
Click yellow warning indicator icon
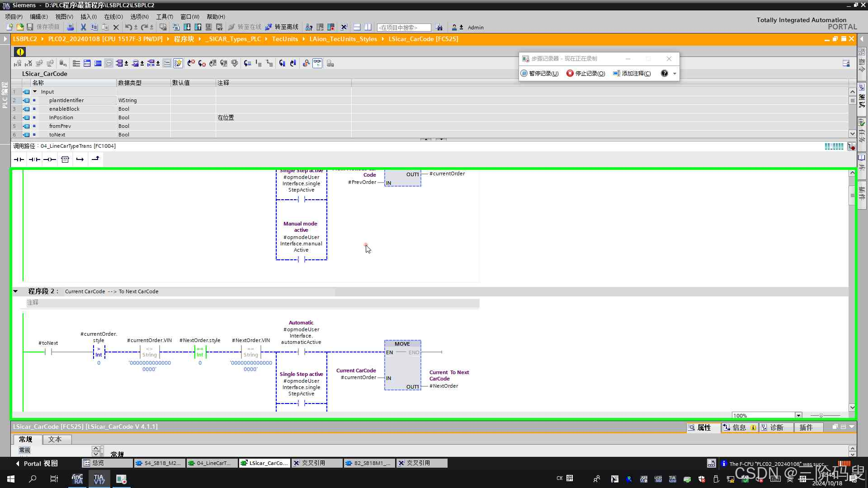[20, 52]
